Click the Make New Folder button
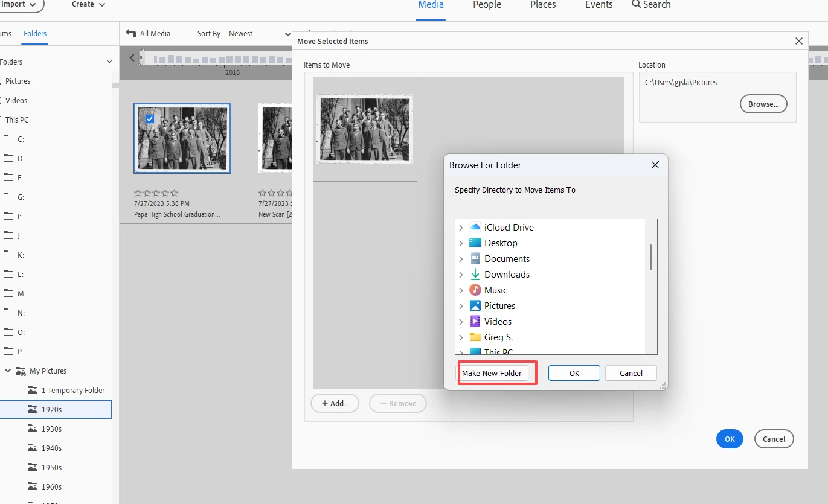 tap(492, 373)
